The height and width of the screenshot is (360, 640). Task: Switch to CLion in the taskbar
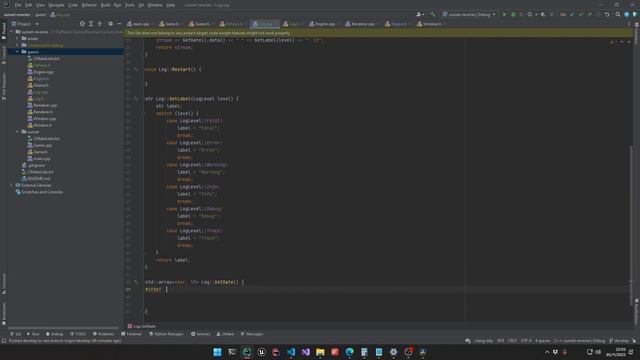click(x=247, y=352)
